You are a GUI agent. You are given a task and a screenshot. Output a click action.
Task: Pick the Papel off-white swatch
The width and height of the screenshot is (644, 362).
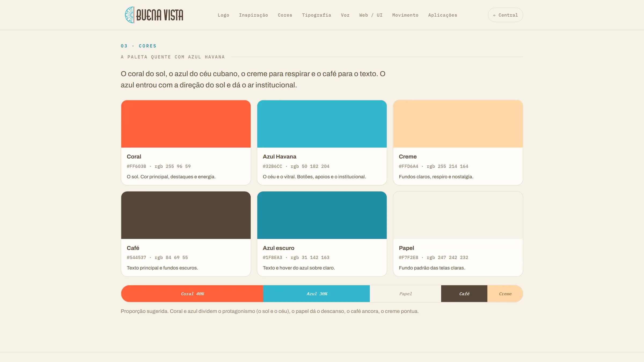tap(458, 215)
